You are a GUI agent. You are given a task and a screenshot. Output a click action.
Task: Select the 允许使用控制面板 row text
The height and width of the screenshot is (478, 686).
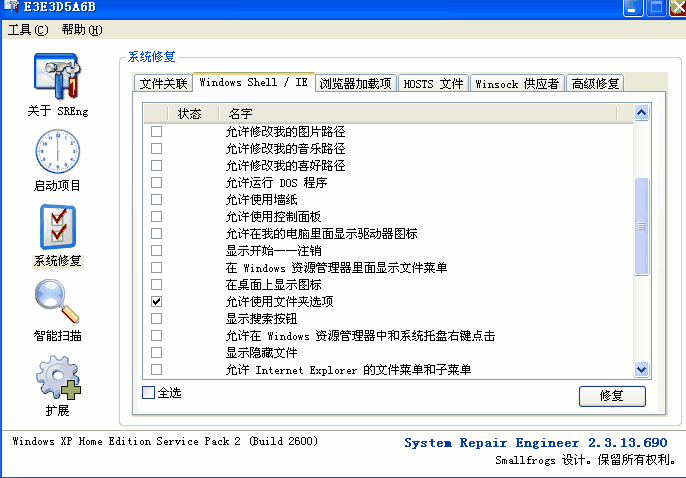[x=273, y=217]
